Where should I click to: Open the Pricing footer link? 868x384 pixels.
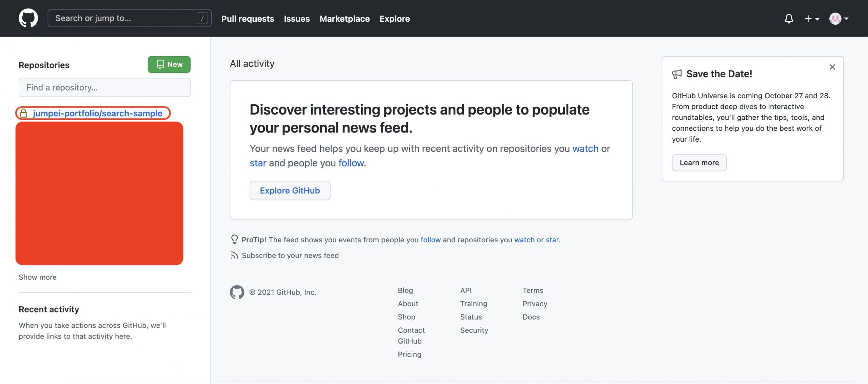[410, 354]
